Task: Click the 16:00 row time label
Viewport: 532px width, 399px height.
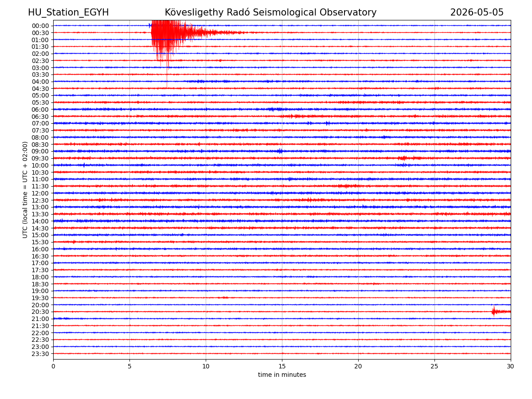Action: point(40,249)
